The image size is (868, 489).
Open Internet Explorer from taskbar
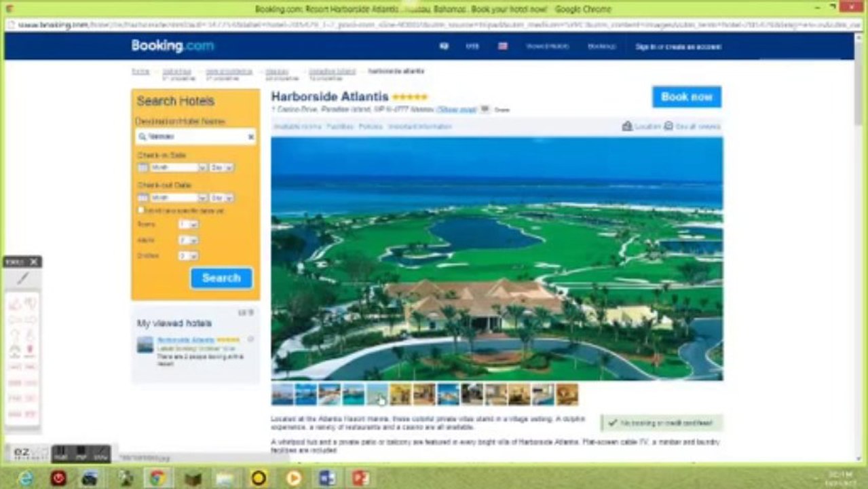pos(25,478)
